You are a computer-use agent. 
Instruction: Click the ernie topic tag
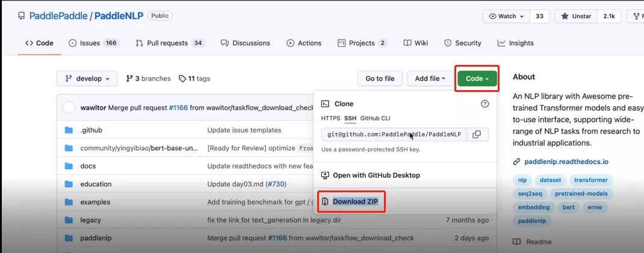tap(594, 207)
